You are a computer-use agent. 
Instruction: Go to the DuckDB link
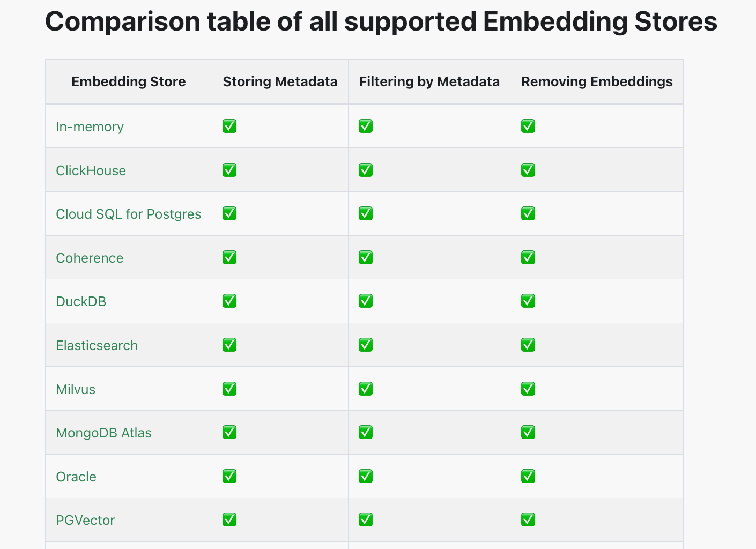coord(81,301)
